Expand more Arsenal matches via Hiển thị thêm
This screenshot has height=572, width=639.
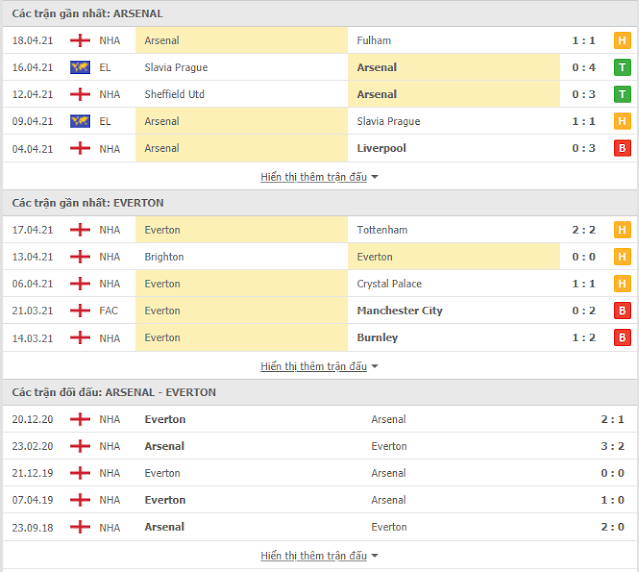coord(319,177)
